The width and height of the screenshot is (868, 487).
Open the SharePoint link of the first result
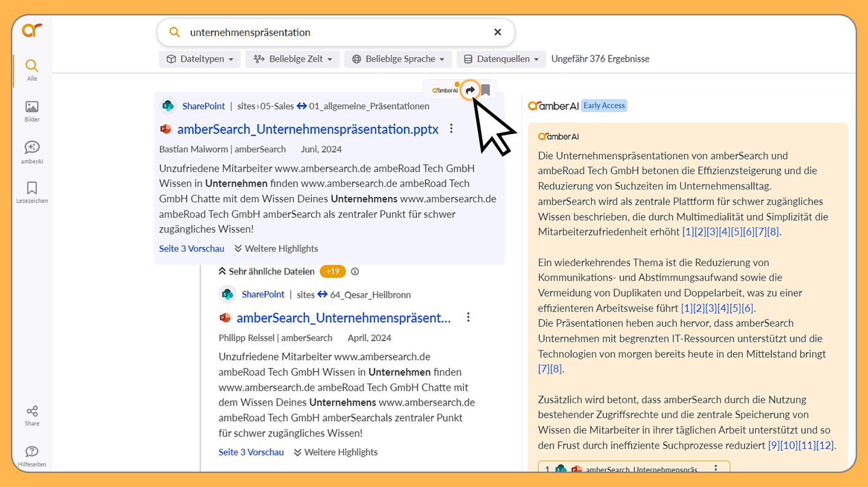(x=204, y=106)
